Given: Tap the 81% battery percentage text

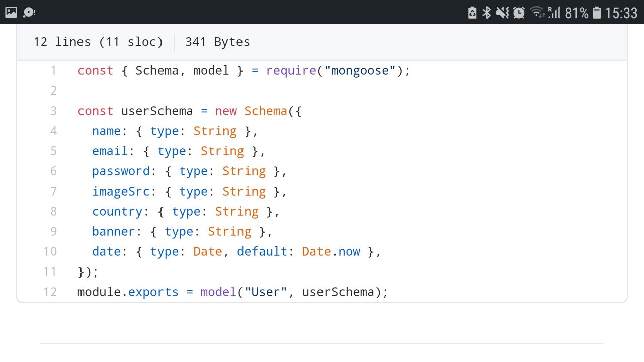Looking at the screenshot, I should click(576, 13).
